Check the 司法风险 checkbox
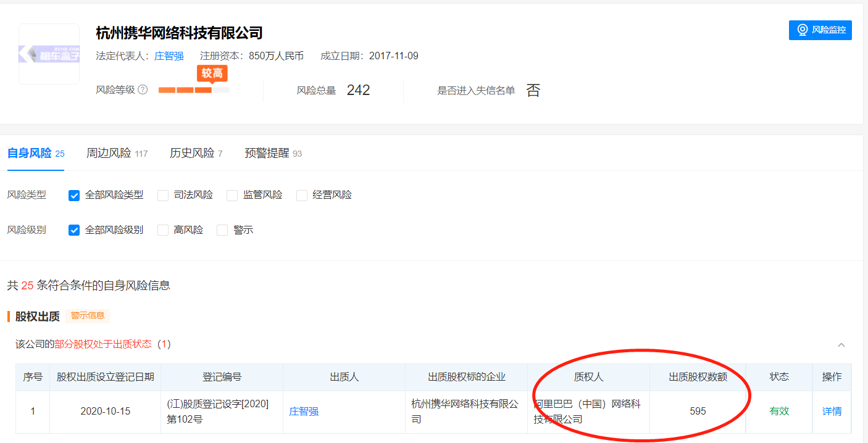 (x=163, y=196)
